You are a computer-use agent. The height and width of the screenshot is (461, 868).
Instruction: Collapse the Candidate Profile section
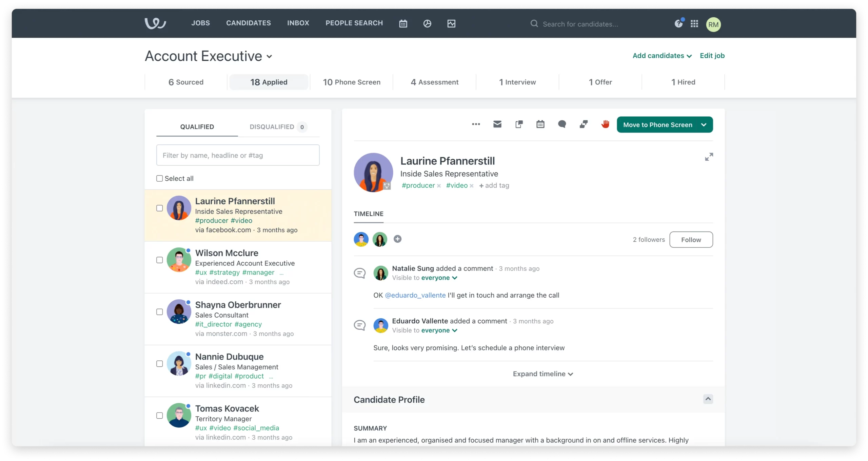(708, 399)
